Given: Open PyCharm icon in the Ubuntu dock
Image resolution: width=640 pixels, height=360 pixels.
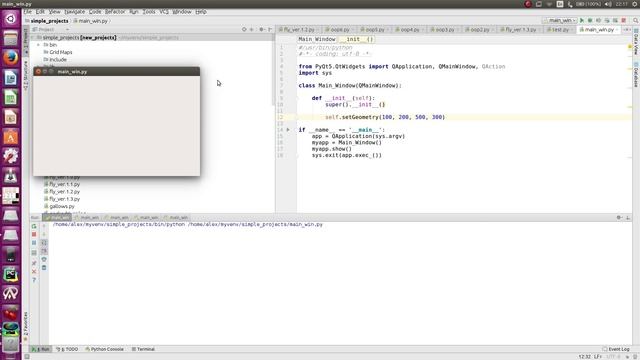Looking at the screenshot, I should click(11, 274).
